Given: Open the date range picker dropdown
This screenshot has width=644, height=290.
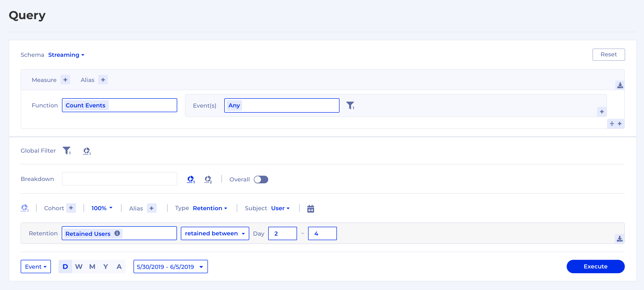Looking at the screenshot, I should [x=170, y=267].
